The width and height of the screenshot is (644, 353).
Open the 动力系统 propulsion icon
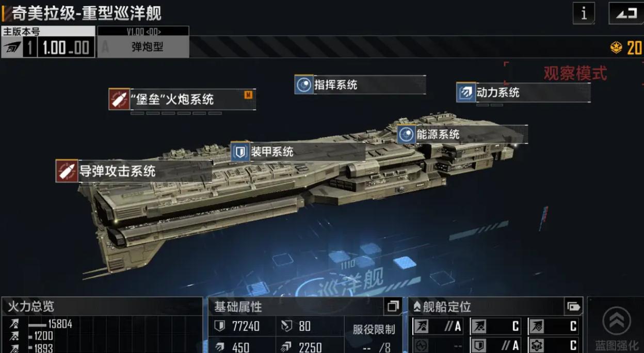tap(466, 92)
